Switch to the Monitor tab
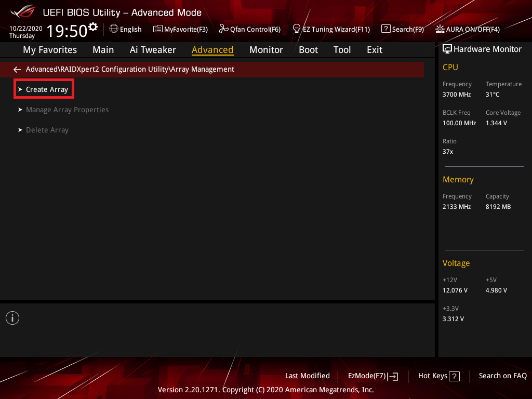The image size is (532, 399). click(x=266, y=50)
